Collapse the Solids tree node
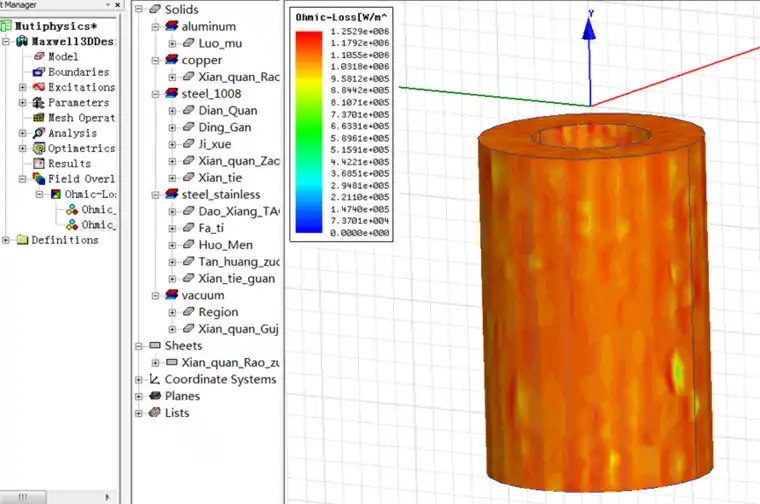This screenshot has width=760, height=504. click(139, 9)
